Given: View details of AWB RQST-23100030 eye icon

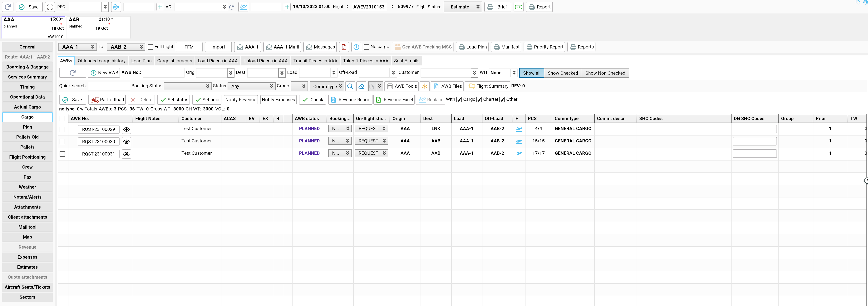Looking at the screenshot, I should point(126,142).
